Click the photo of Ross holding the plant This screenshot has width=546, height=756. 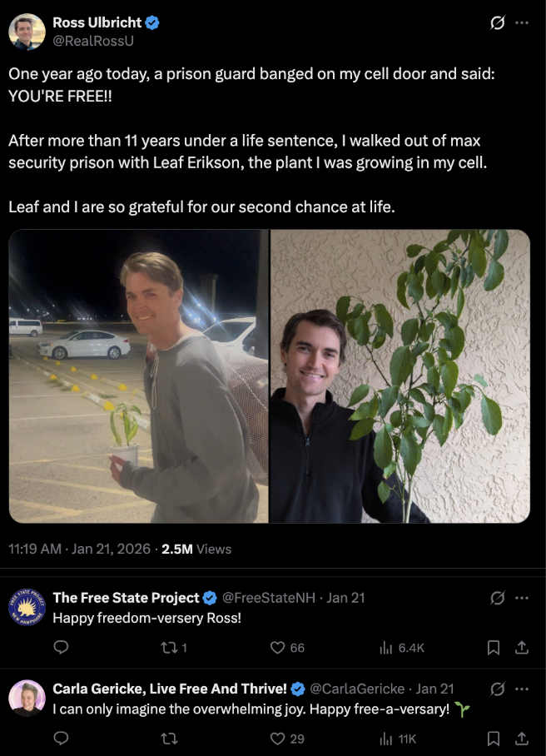click(137, 376)
